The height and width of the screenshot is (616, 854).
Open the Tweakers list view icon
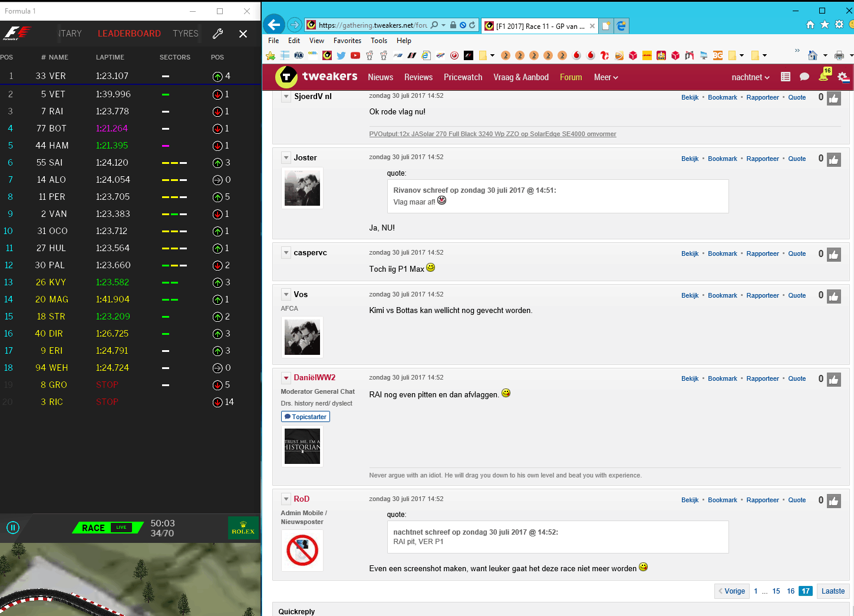pos(785,77)
